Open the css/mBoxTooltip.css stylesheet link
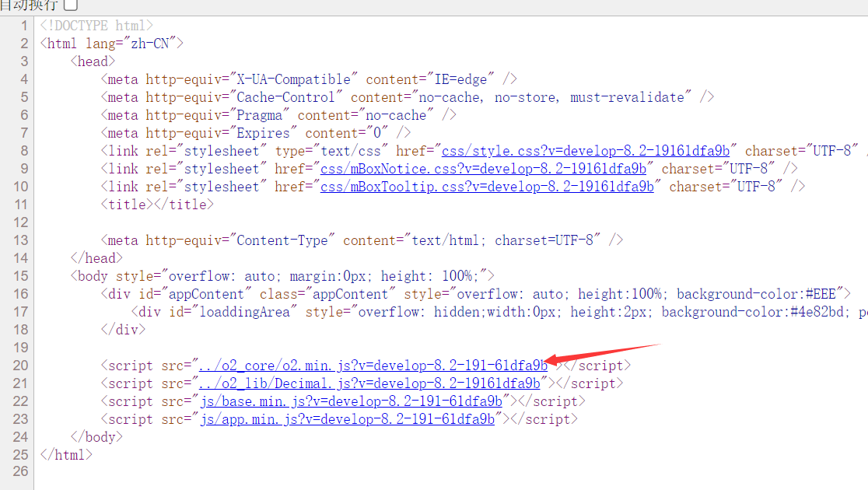The image size is (868, 490). click(x=487, y=187)
